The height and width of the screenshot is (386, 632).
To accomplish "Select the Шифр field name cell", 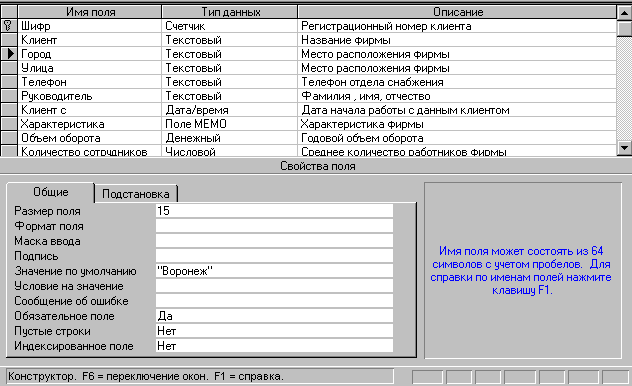I will tap(90, 26).
